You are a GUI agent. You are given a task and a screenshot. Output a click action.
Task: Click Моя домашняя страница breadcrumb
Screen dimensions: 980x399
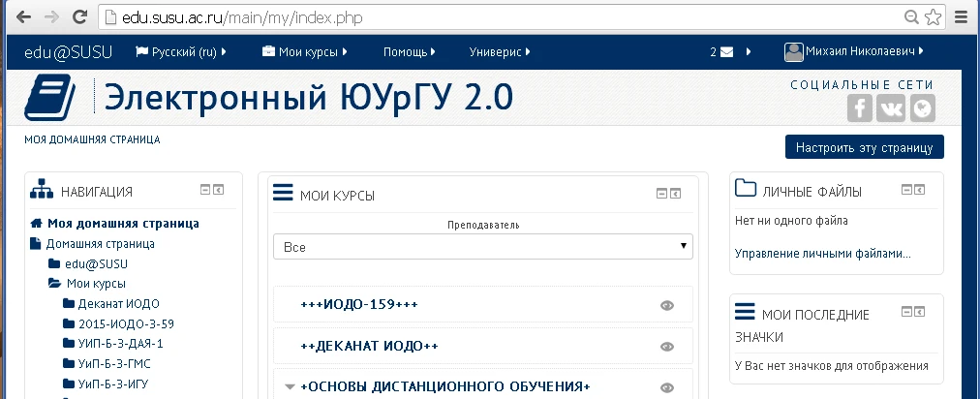92,139
